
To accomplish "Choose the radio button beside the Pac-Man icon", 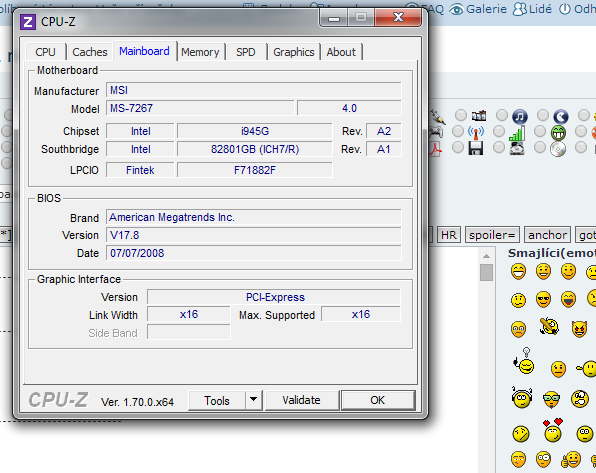I will [543, 115].
